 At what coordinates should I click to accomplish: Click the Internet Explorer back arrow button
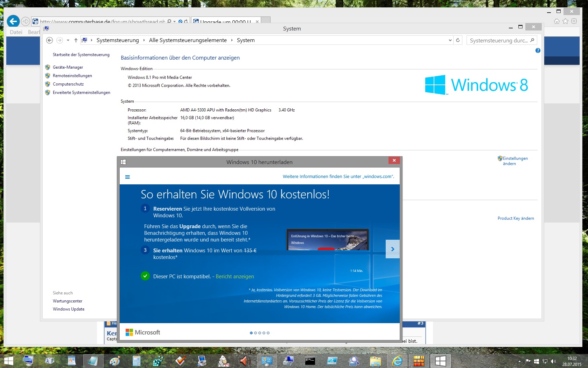pyautogui.click(x=13, y=21)
